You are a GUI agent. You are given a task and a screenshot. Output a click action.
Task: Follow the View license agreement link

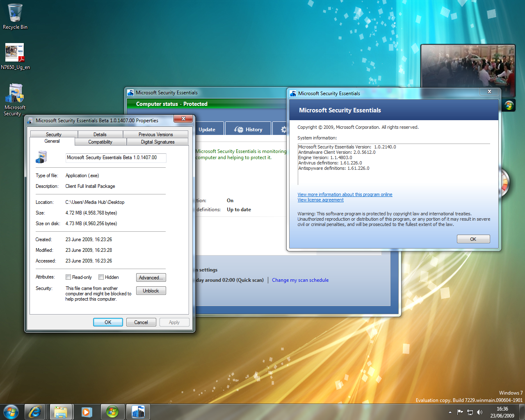pos(320,200)
